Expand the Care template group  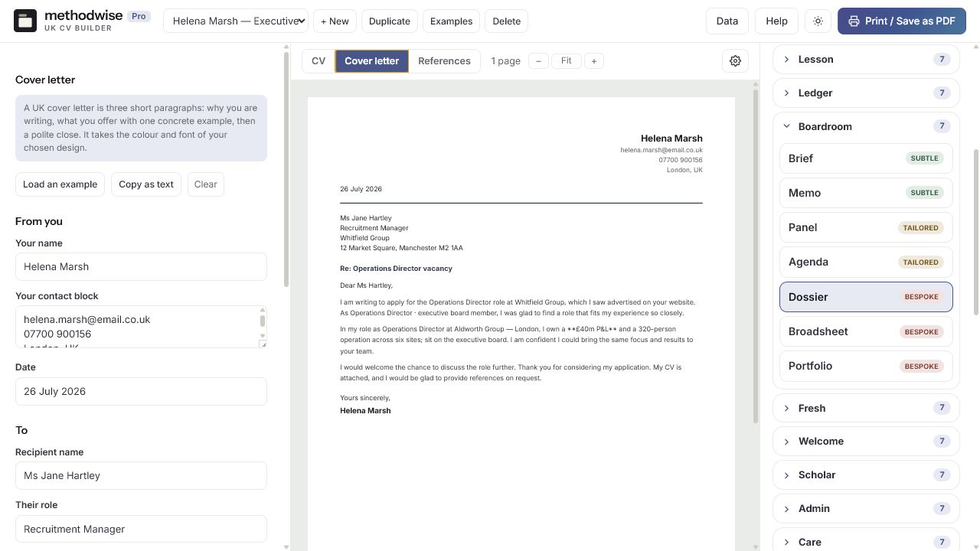(x=866, y=542)
